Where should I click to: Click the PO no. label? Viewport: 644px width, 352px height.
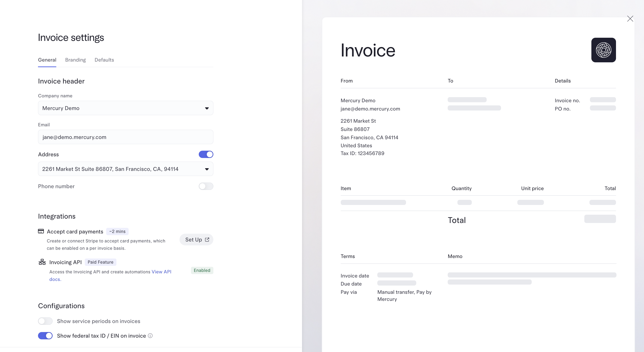[x=562, y=109]
